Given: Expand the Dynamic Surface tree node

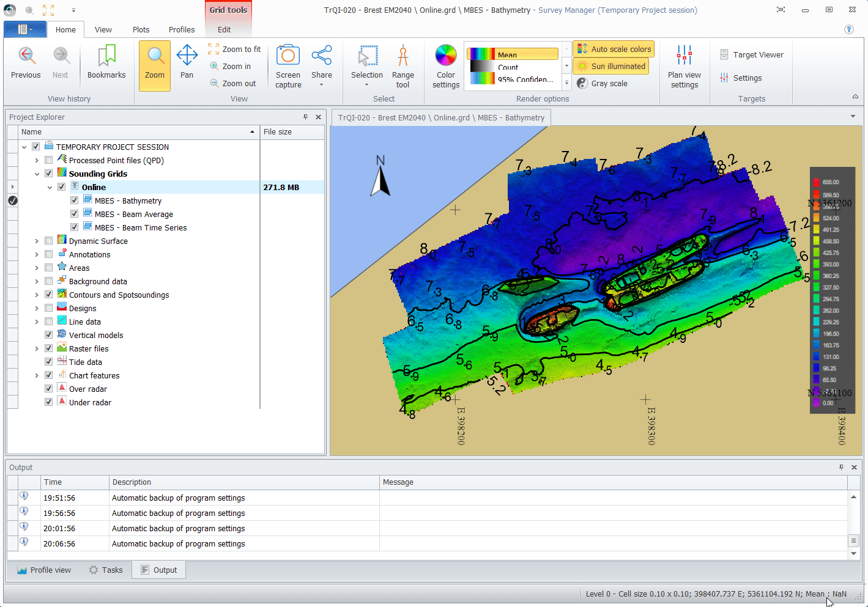Looking at the screenshot, I should click(37, 241).
